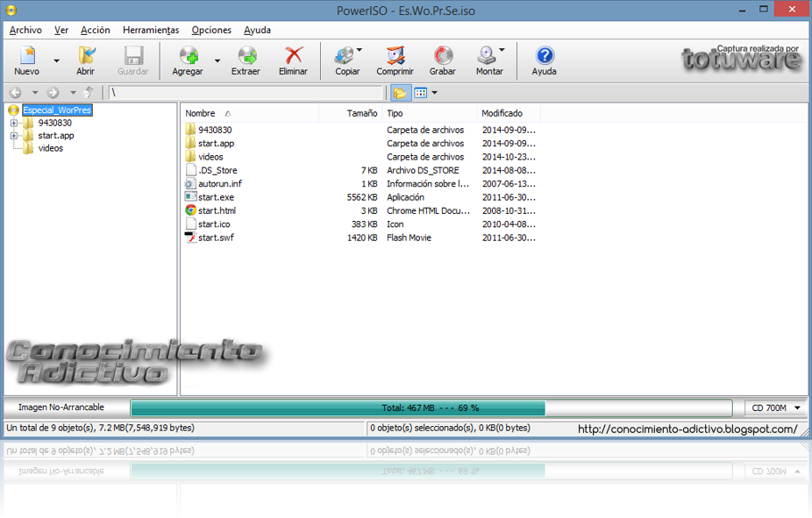The image size is (812, 518).
Task: Sort by the Modificado column header
Action: tap(509, 113)
